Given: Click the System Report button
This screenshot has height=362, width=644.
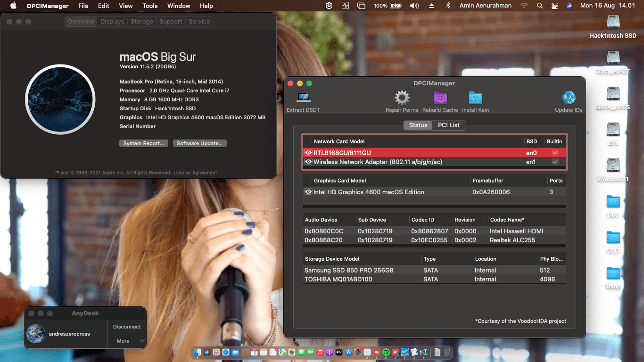Looking at the screenshot, I should click(x=143, y=143).
